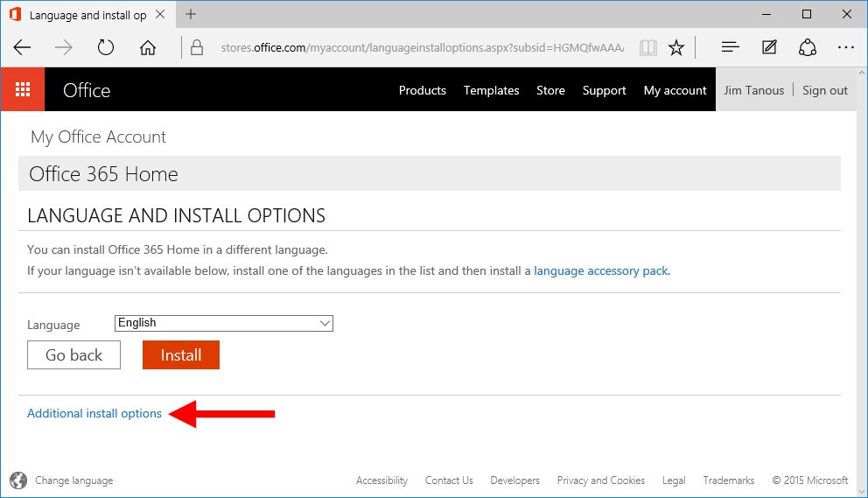Click the address bar URL field
The width and height of the screenshot is (868, 498).
[422, 47]
